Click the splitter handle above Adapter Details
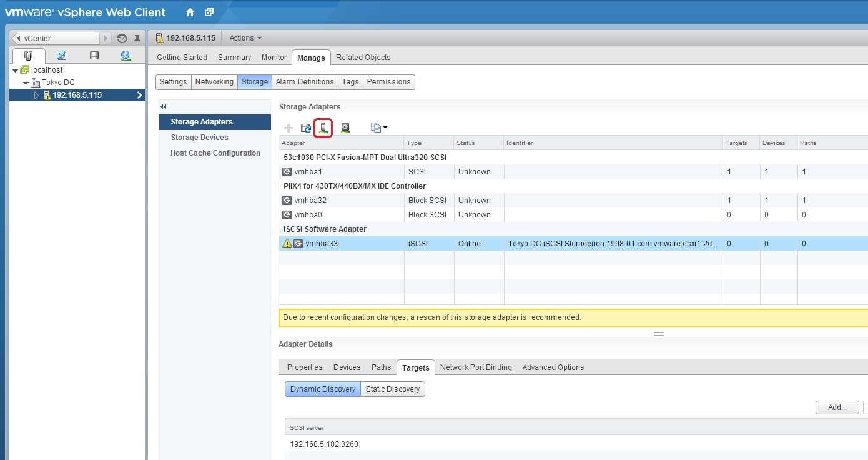This screenshot has height=460, width=868. pos(658,334)
